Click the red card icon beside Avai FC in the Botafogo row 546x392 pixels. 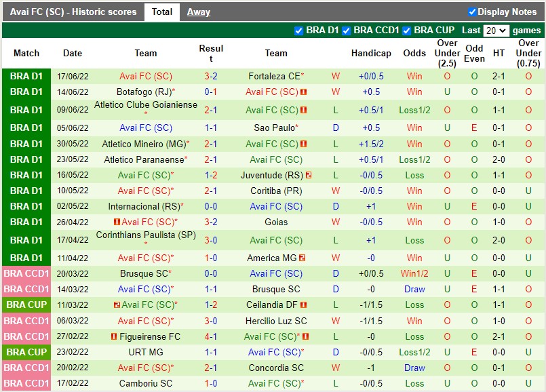coord(303,92)
